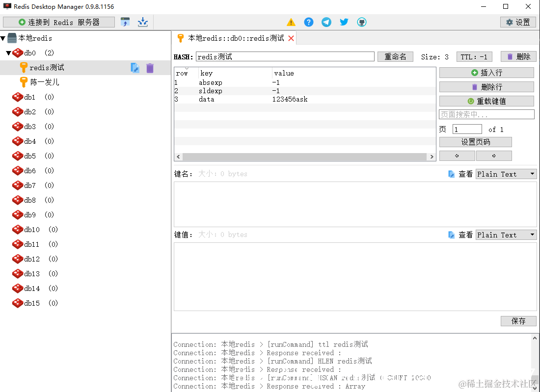Click the db5 database icon
Screen dimensions: 540x392
[18, 156]
